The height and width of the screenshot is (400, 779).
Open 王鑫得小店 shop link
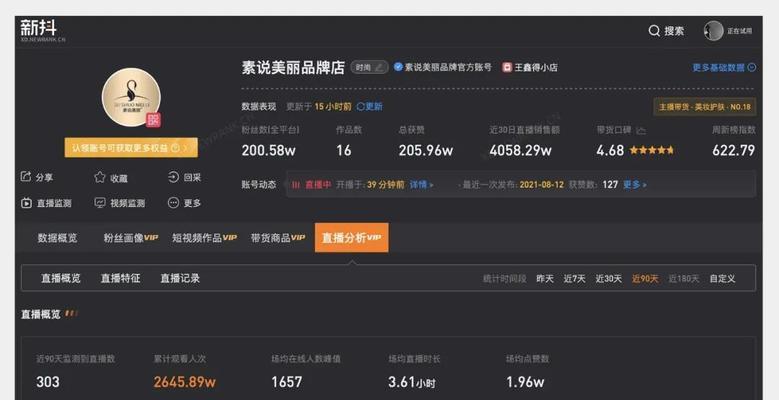[x=530, y=67]
